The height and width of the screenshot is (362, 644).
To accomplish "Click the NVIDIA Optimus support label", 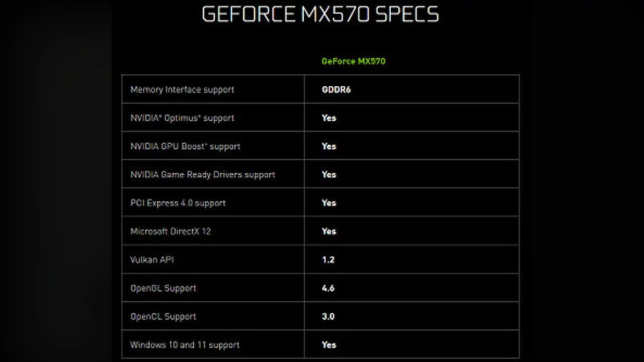I will pyautogui.click(x=182, y=118).
